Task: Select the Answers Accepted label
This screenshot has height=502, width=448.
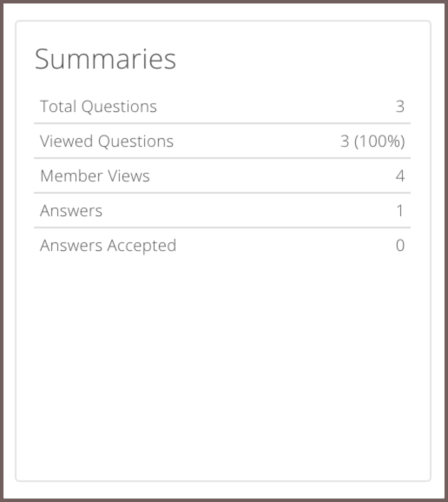Action: [109, 246]
